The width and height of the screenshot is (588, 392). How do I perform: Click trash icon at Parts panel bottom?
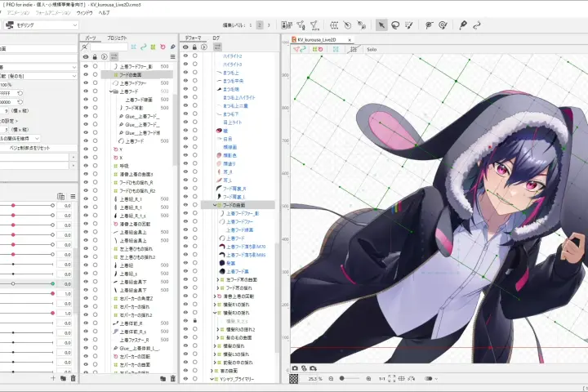tap(173, 378)
